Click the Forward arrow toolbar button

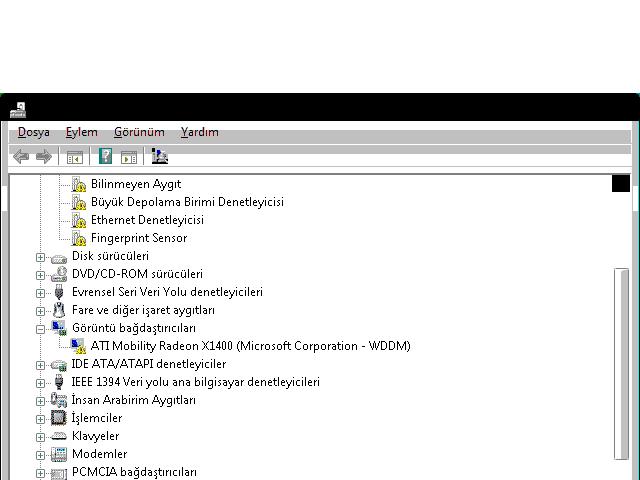[44, 156]
